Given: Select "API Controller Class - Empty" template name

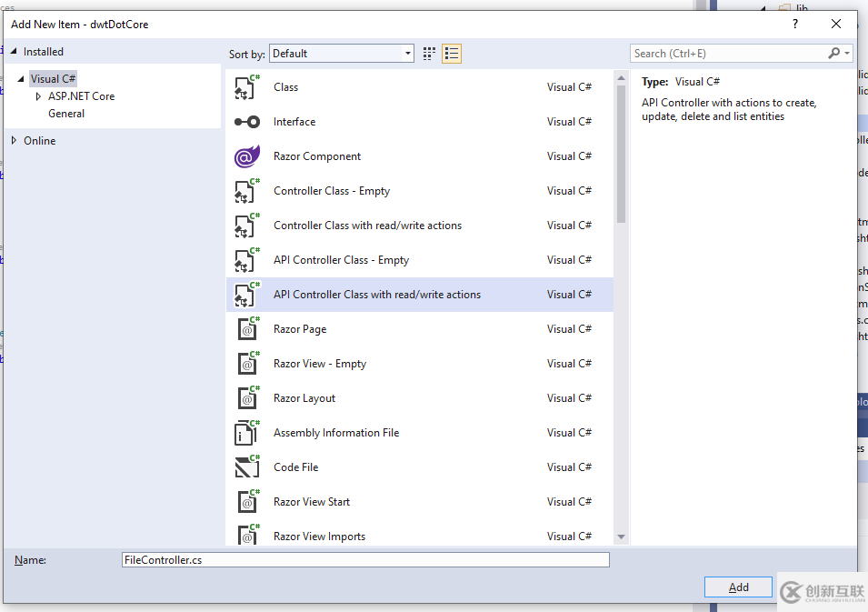Looking at the screenshot, I should 341,260.
